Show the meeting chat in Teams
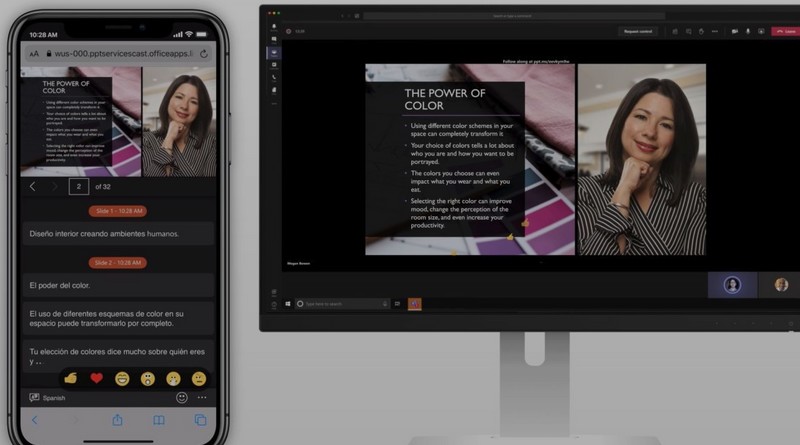Viewport: 800px width, 445px height. pos(688,31)
